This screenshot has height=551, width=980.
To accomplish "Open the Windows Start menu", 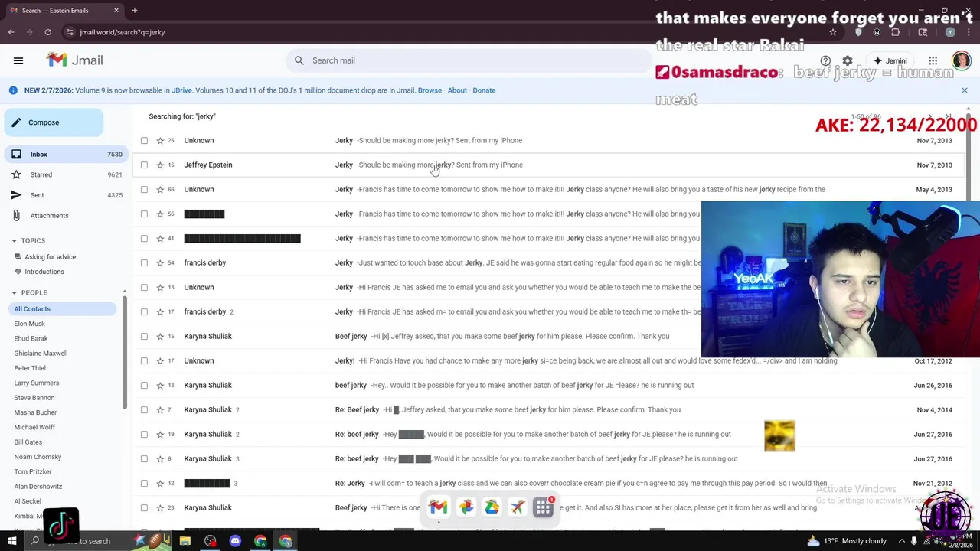I will [x=11, y=541].
